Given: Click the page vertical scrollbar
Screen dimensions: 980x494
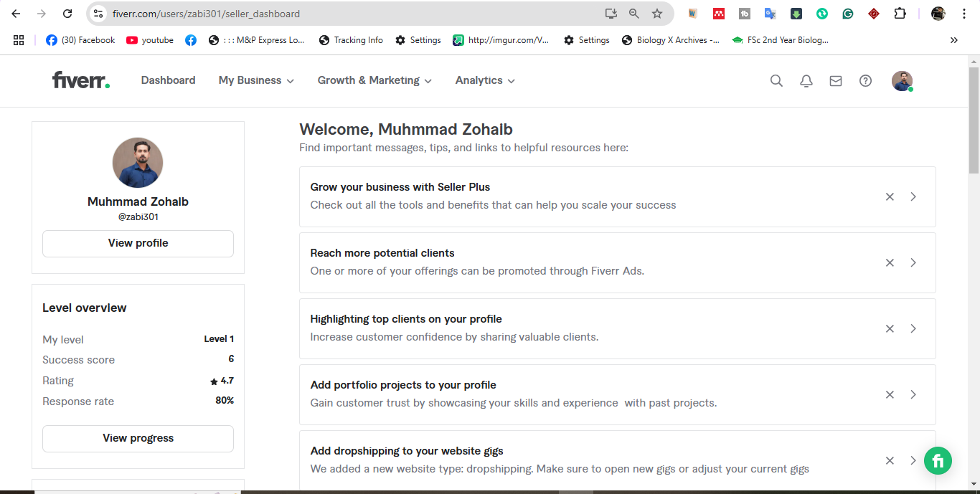Looking at the screenshot, I should 974,120.
